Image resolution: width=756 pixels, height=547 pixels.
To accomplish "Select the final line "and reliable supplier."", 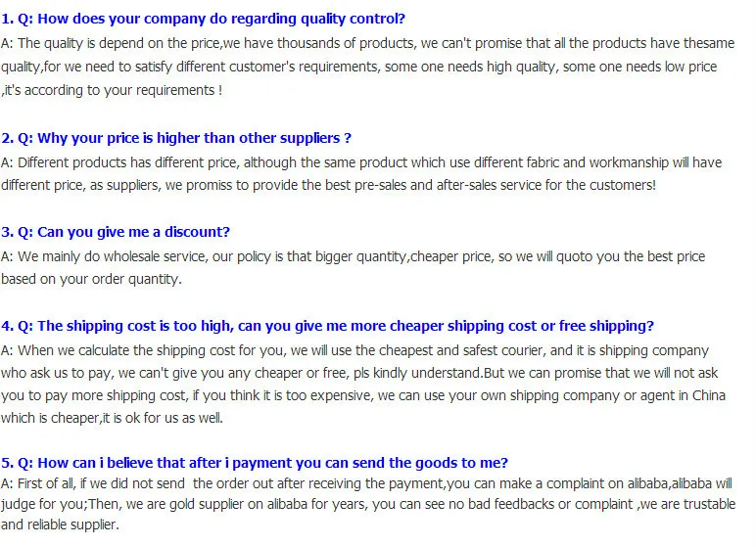I will pos(60,525).
